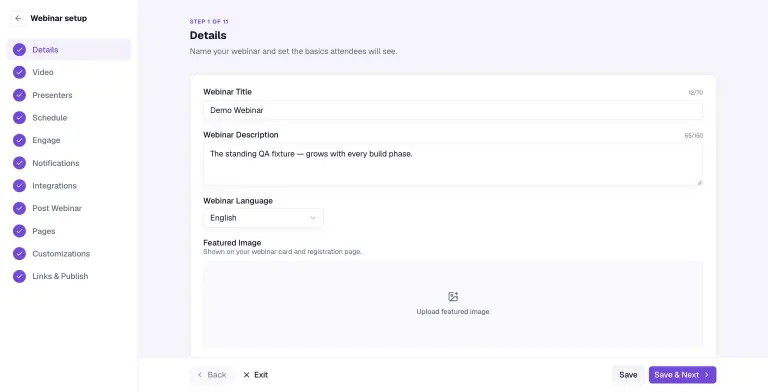Open the Webinar Language dropdown
The image size is (768, 392).
(x=263, y=218)
